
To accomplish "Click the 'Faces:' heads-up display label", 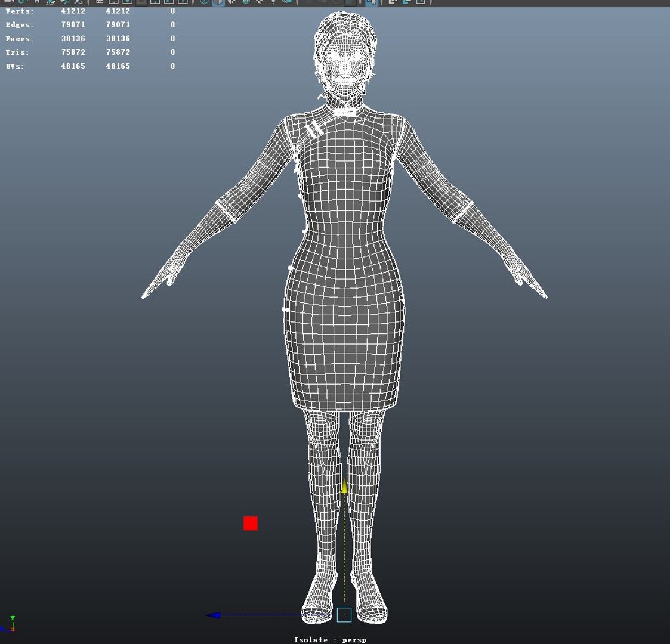I will tap(20, 38).
